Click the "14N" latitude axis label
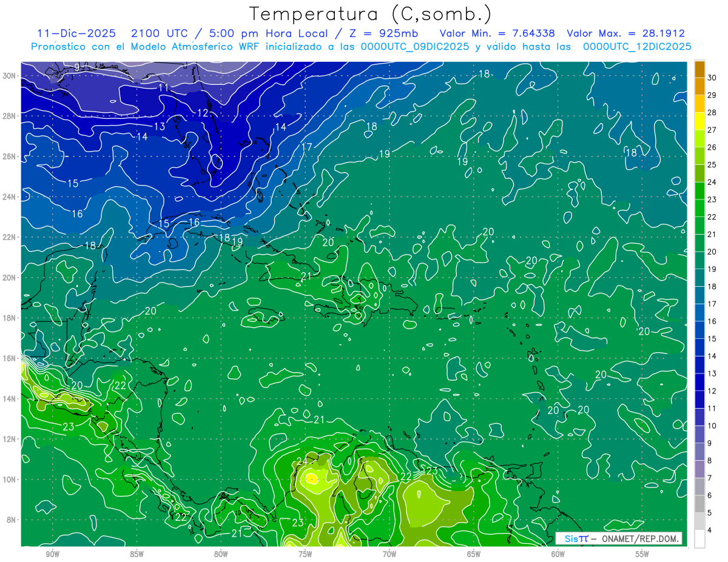The image size is (728, 562). pyautogui.click(x=10, y=399)
